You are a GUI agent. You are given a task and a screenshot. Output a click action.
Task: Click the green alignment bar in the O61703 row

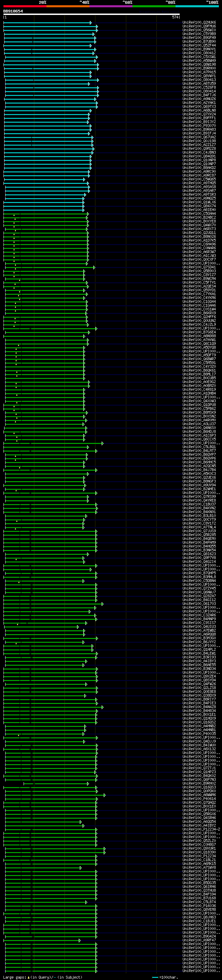coord(53,604)
